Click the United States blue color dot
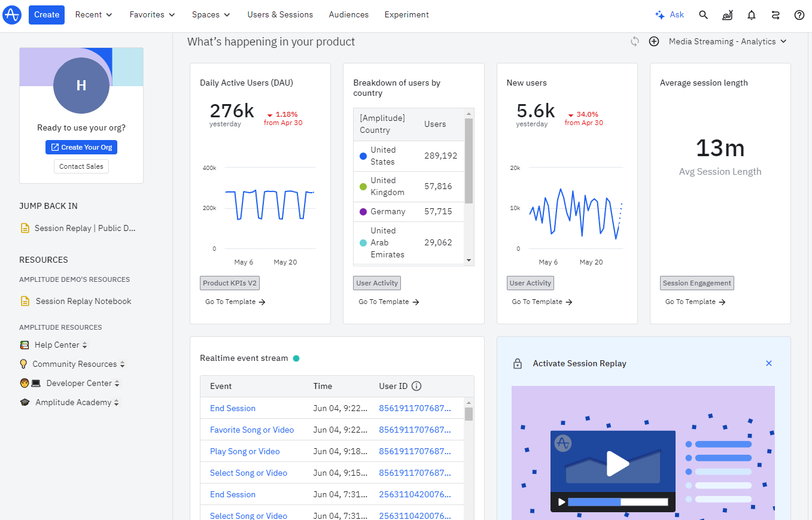Screen dimensions: 812x520 [363, 156]
